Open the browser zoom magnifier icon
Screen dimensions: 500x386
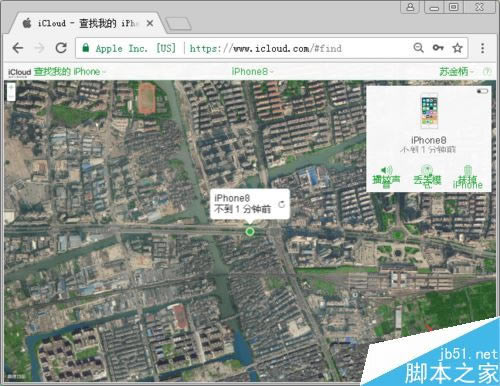tap(418, 48)
